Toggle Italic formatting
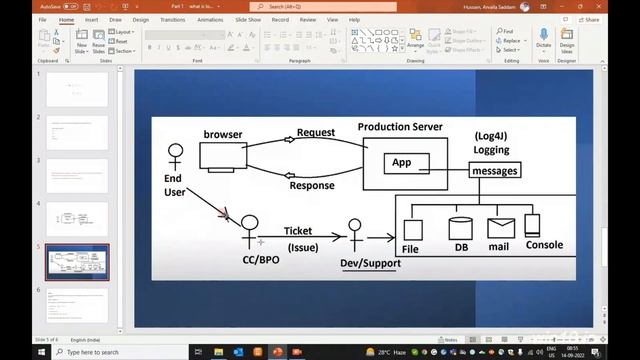The image size is (640, 360). pos(159,48)
